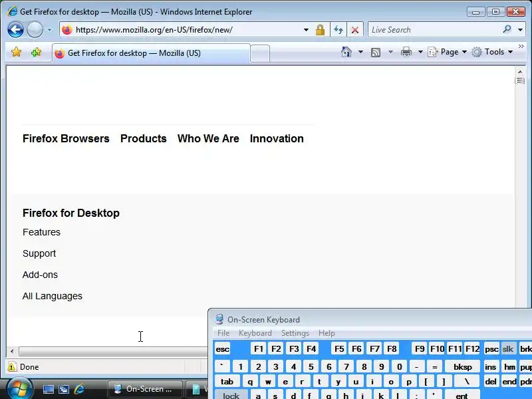The image size is (532, 399).
Task: Open Favorites Center star icon
Action: coord(16,53)
